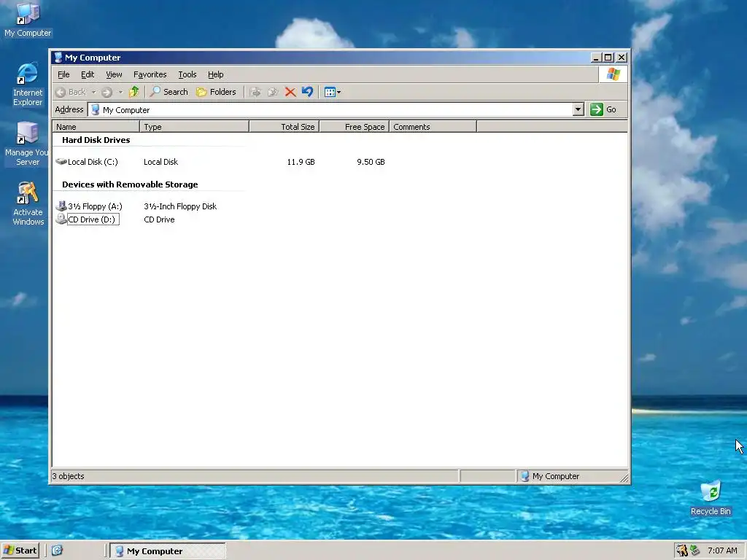The height and width of the screenshot is (560, 747).
Task: Minimize the My Computer window
Action: pos(595,58)
